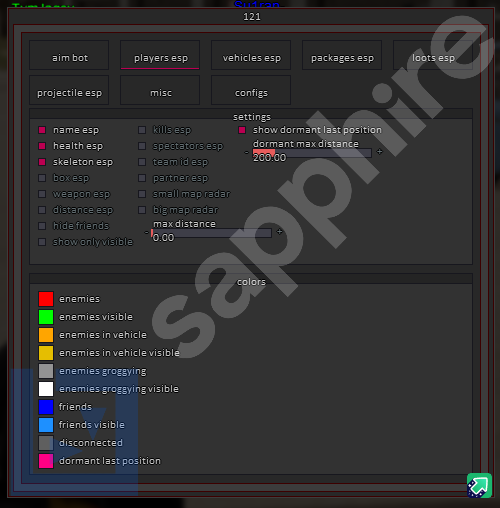Turn off skeleton esp

42,162
